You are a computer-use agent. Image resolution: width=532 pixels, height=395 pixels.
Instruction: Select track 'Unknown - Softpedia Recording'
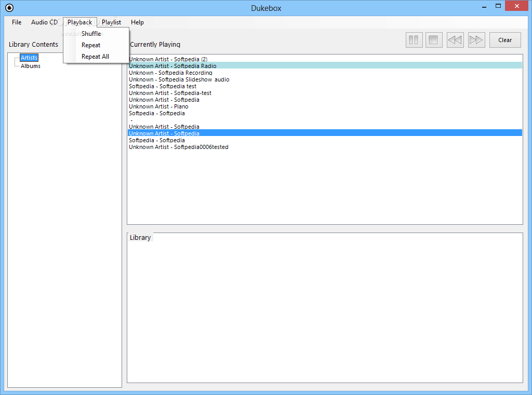(325, 73)
